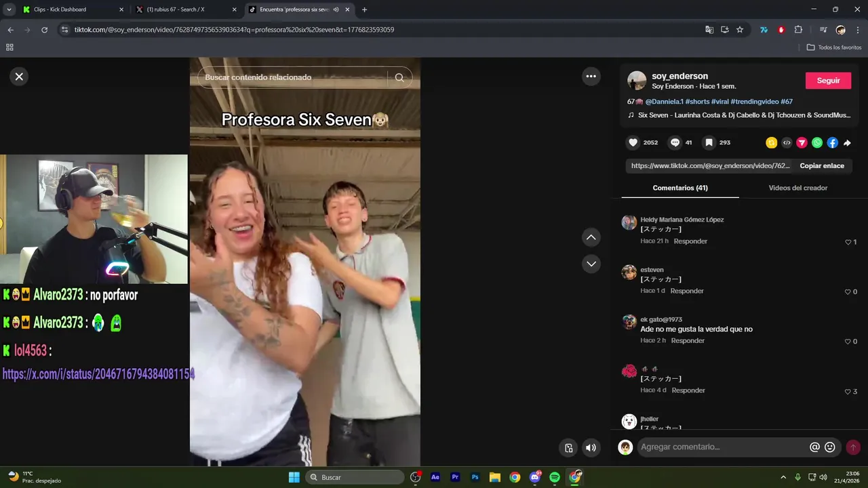Click the search magnifier in related content bar
The image size is (868, 488).
399,77
